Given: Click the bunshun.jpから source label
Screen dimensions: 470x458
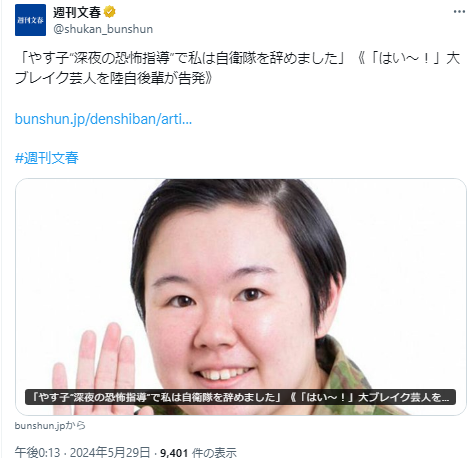Looking at the screenshot, I should [x=50, y=426].
